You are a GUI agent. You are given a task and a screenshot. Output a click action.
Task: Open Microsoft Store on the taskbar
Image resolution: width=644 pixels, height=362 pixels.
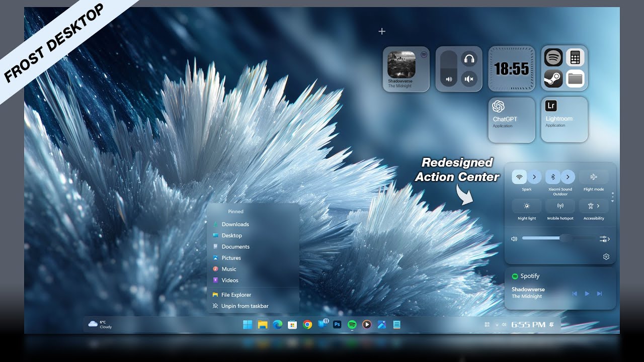pos(292,325)
